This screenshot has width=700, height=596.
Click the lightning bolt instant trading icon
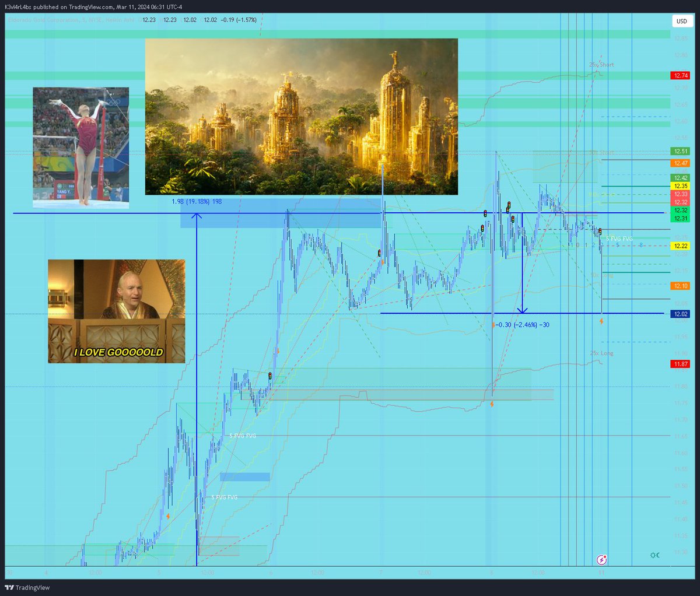pyautogui.click(x=601, y=560)
